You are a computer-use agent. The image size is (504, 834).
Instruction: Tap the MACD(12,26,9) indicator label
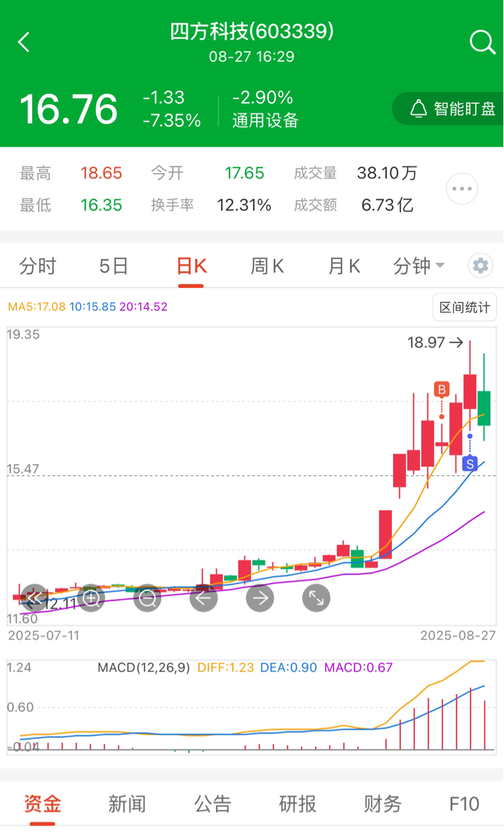[144, 668]
